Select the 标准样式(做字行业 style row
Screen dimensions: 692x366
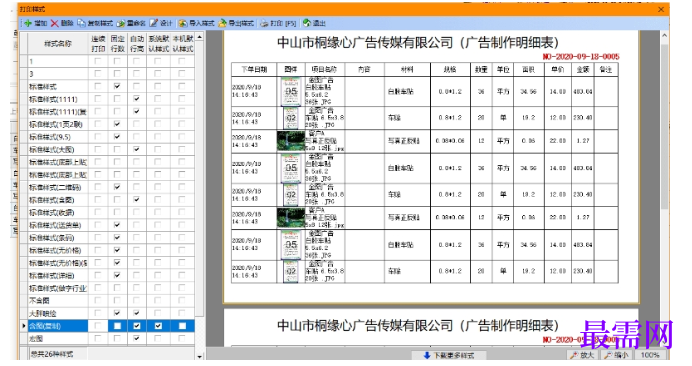click(58, 288)
